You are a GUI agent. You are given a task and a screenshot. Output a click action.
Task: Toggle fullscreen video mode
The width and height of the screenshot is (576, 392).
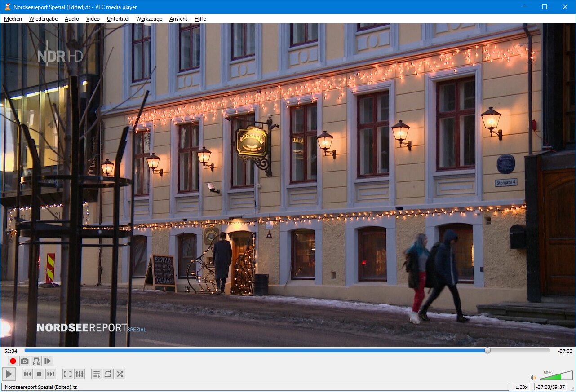click(x=68, y=374)
